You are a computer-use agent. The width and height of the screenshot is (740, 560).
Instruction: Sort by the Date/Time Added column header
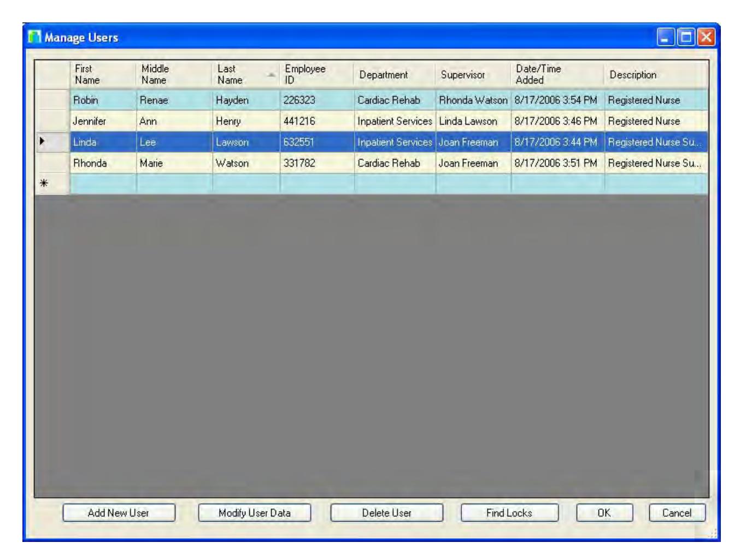point(558,75)
